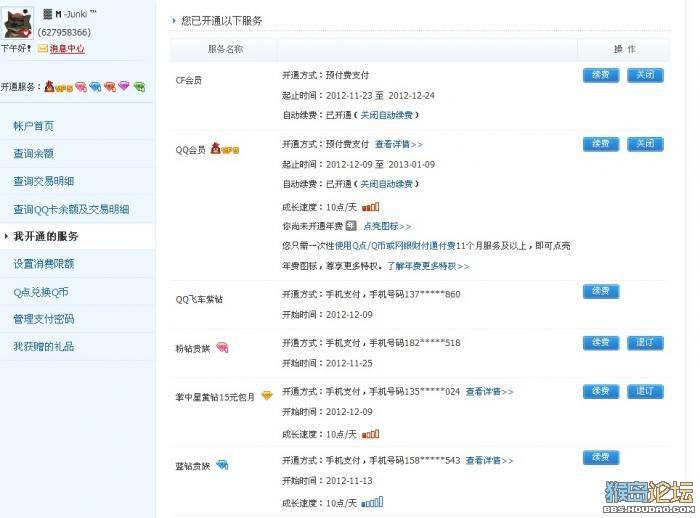700x518 pixels.
Task: Click the CF会员 service name
Action: coord(188,80)
